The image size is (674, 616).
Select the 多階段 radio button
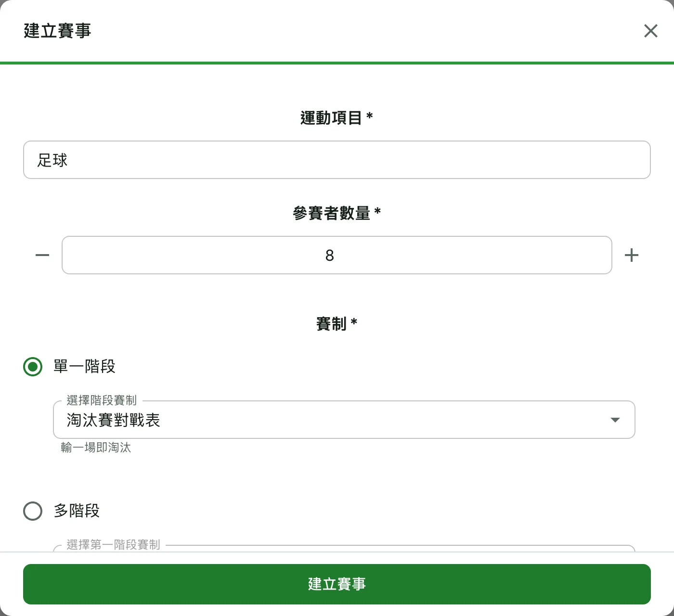point(33,511)
